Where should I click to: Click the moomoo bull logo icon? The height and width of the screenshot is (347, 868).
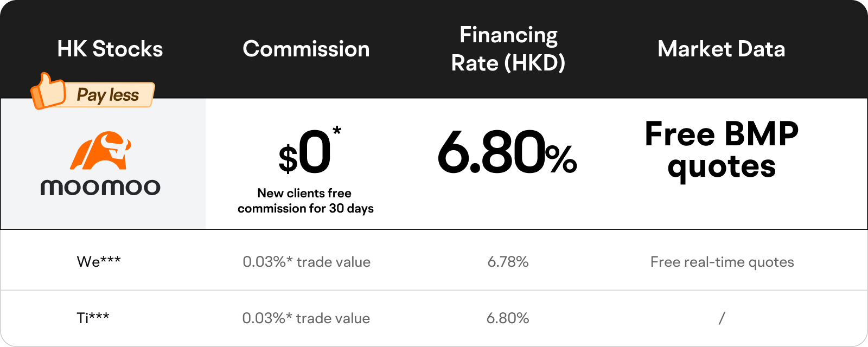point(101,150)
